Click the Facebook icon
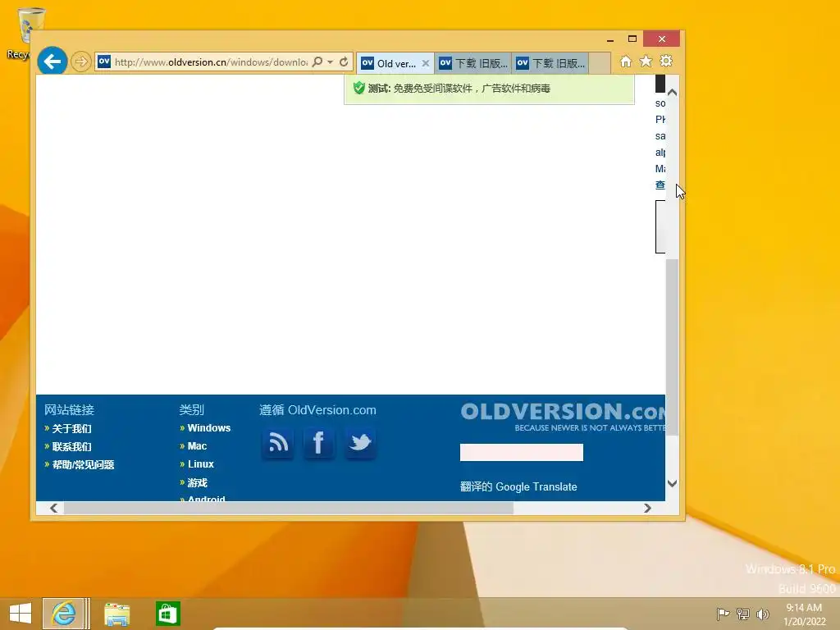 (319, 444)
